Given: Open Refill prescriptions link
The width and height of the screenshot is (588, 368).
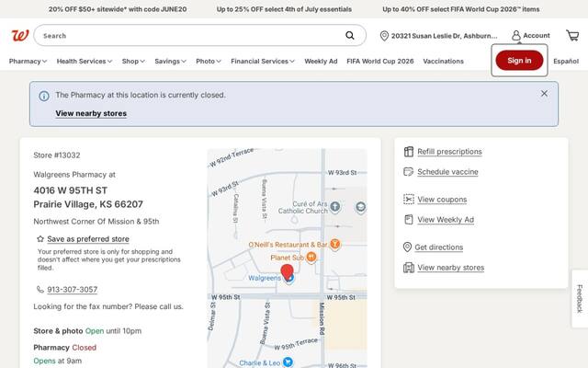Looking at the screenshot, I should tap(449, 152).
